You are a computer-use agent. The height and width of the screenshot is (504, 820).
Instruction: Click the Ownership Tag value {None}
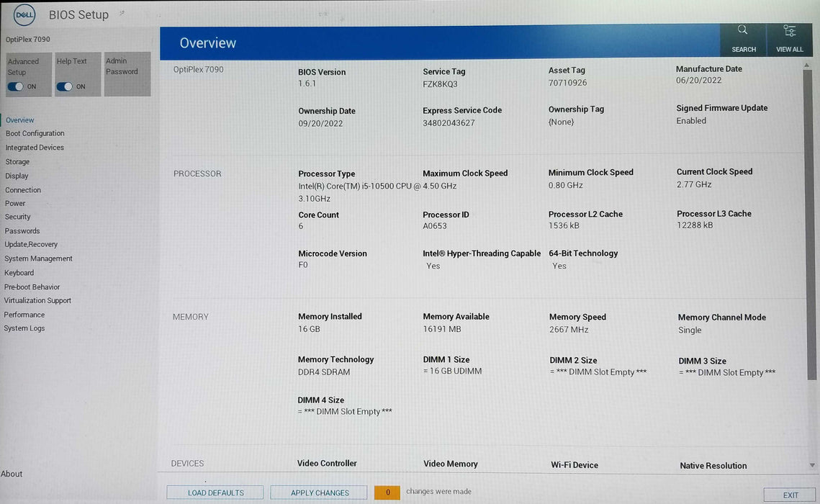(x=561, y=122)
